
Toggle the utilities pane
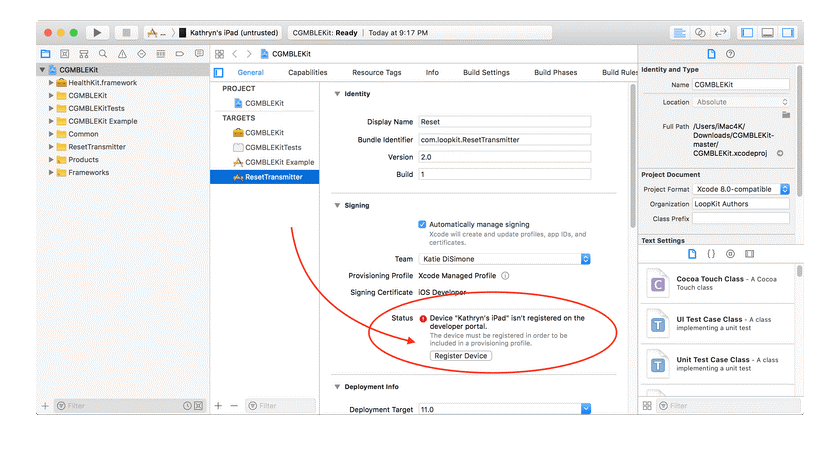click(788, 33)
